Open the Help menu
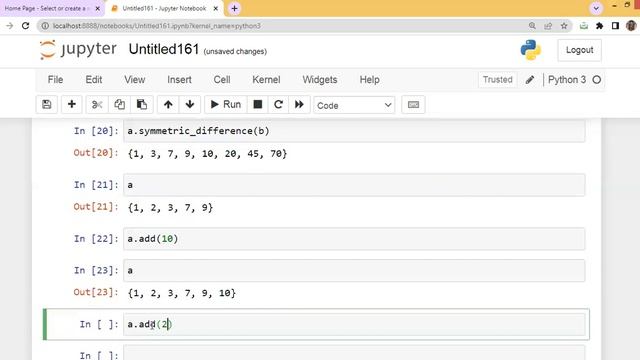Image resolution: width=640 pixels, height=360 pixels. click(x=369, y=80)
